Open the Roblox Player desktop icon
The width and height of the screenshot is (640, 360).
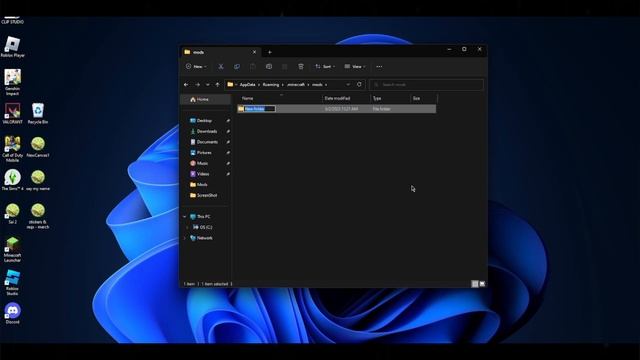click(12, 47)
